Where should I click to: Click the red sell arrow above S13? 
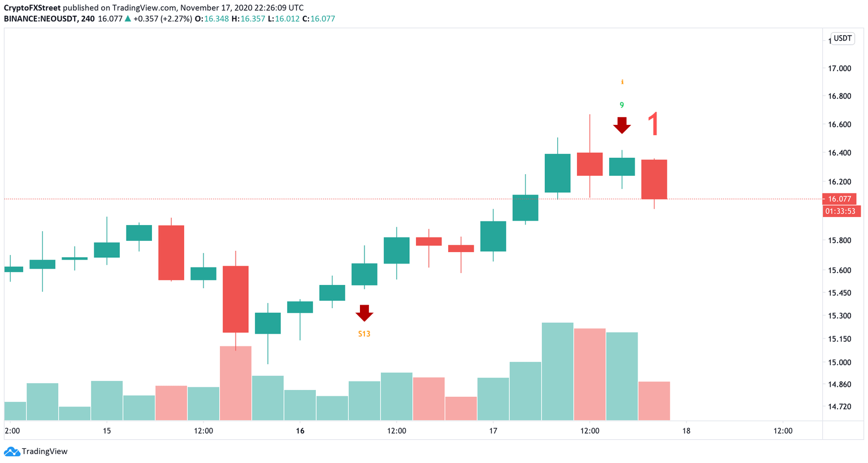pos(364,313)
